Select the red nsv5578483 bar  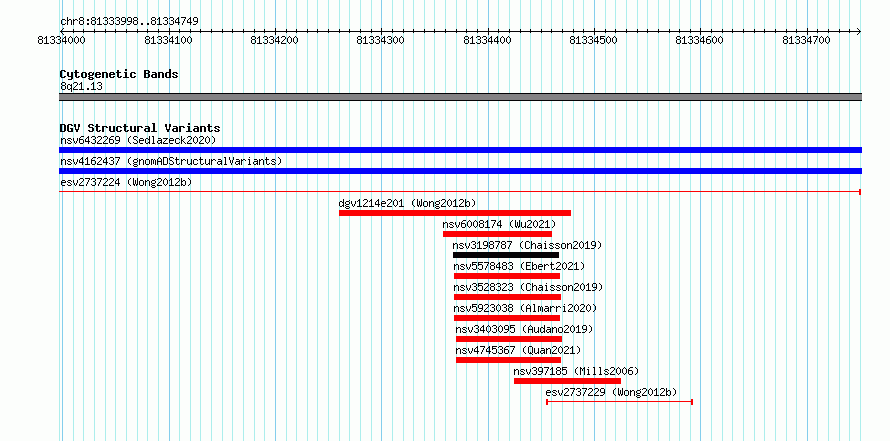pyautogui.click(x=507, y=276)
